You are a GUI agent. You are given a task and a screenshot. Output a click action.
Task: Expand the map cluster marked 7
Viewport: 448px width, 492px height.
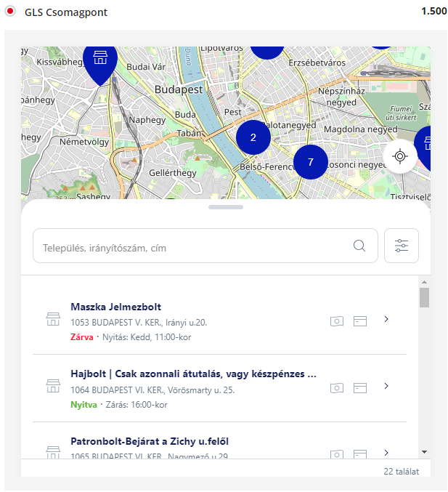310,162
